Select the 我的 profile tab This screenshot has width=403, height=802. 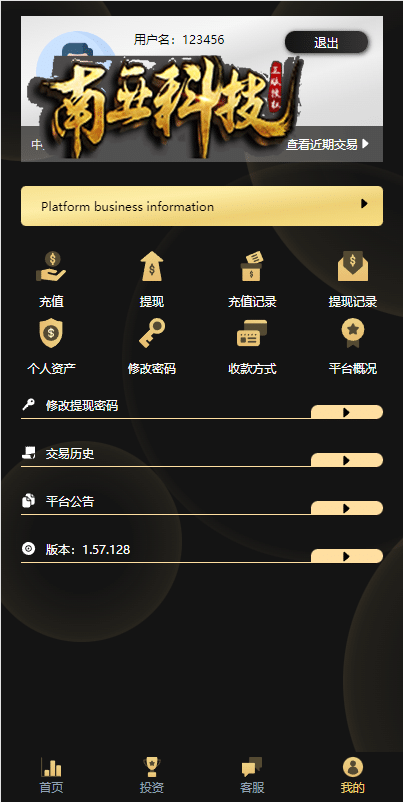353,775
